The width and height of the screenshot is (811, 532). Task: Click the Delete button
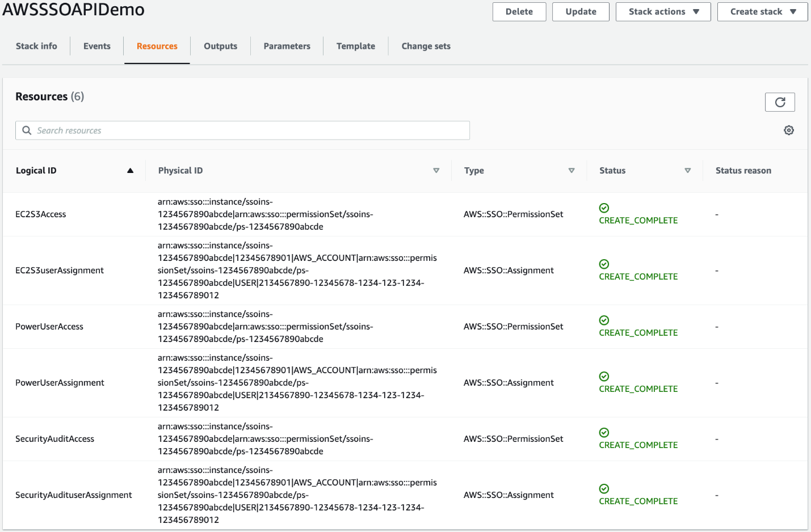coord(519,11)
